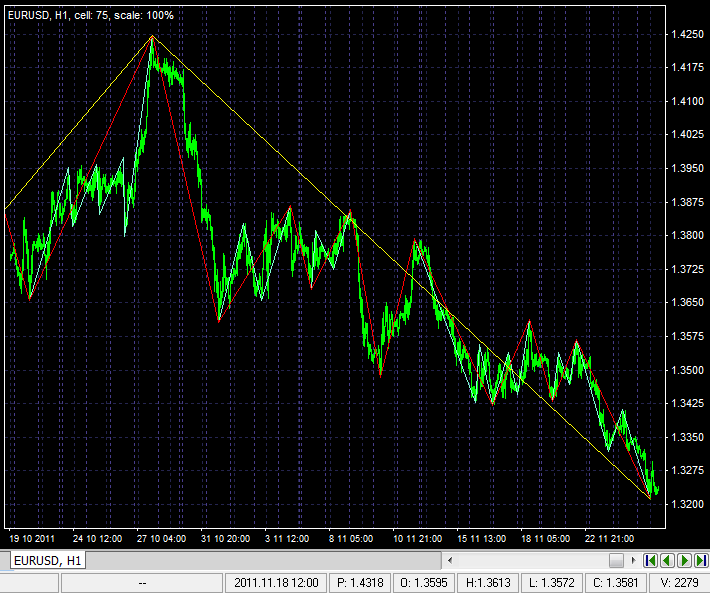
Task: Click the status bar -- field
Action: pos(142,583)
